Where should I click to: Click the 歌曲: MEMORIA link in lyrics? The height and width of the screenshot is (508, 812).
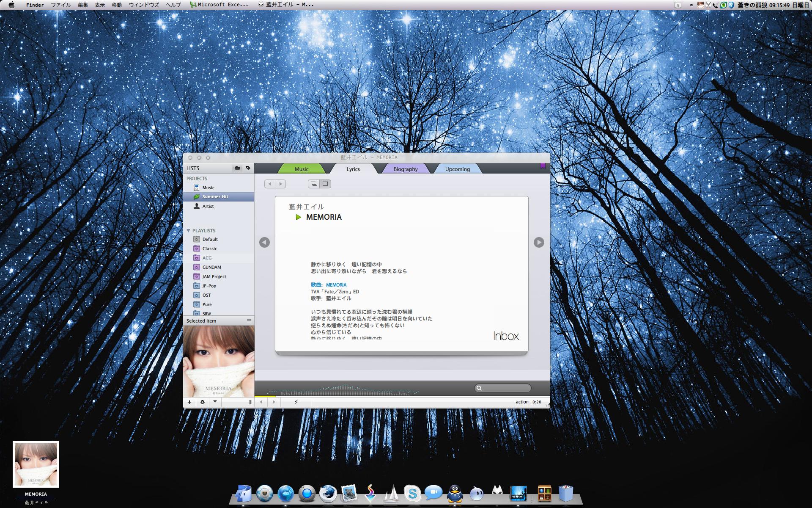[x=329, y=285]
